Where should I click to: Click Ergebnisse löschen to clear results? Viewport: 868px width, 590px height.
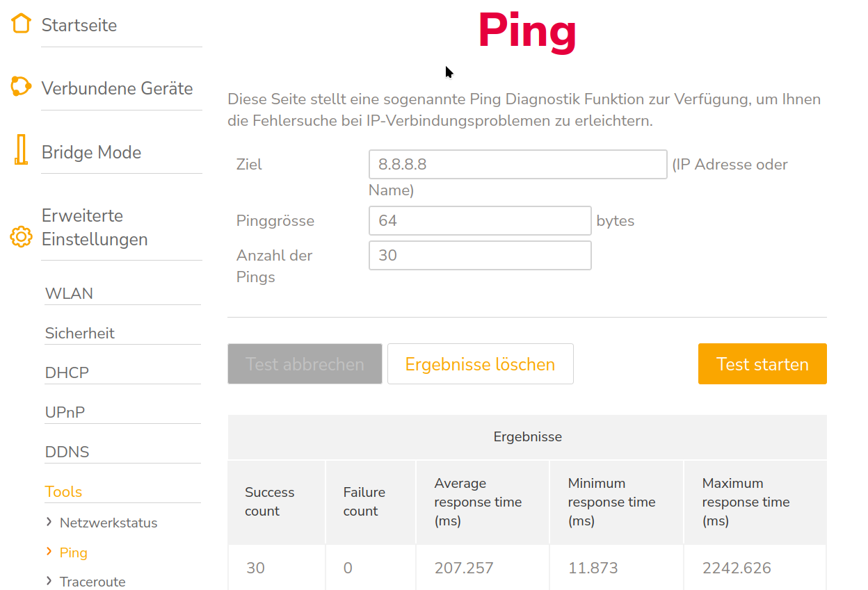coord(480,363)
